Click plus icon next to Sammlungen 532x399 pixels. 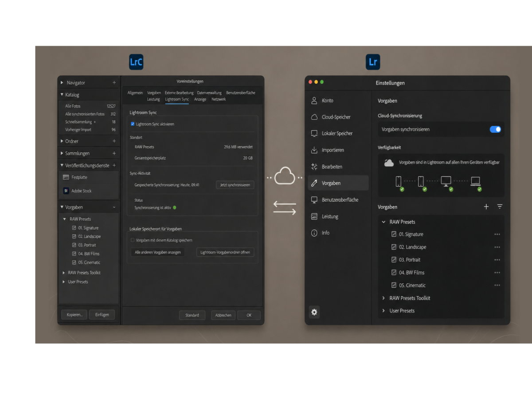[x=114, y=153]
